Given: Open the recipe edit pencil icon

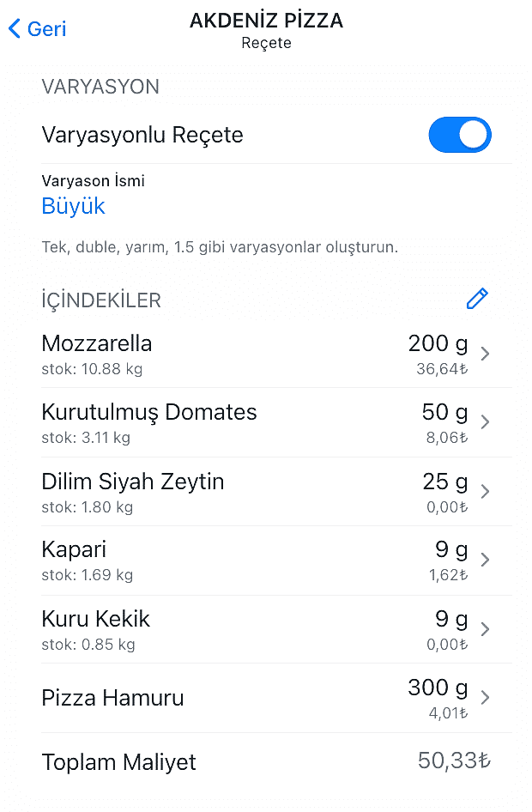Looking at the screenshot, I should pos(477,299).
